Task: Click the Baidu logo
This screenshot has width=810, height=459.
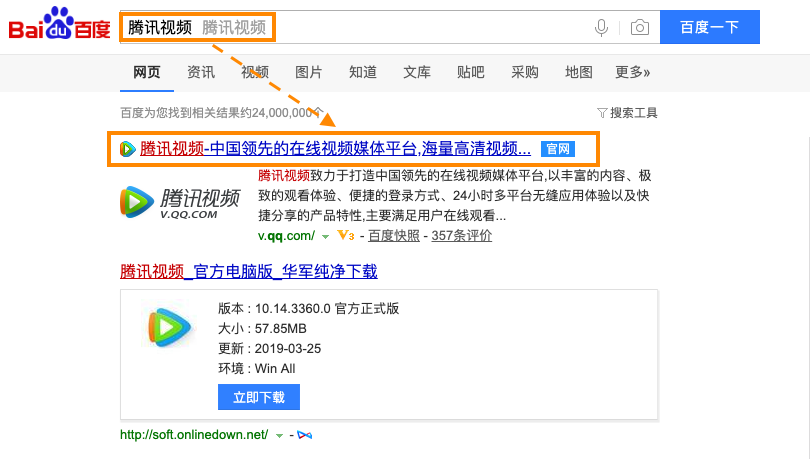Action: (59, 24)
